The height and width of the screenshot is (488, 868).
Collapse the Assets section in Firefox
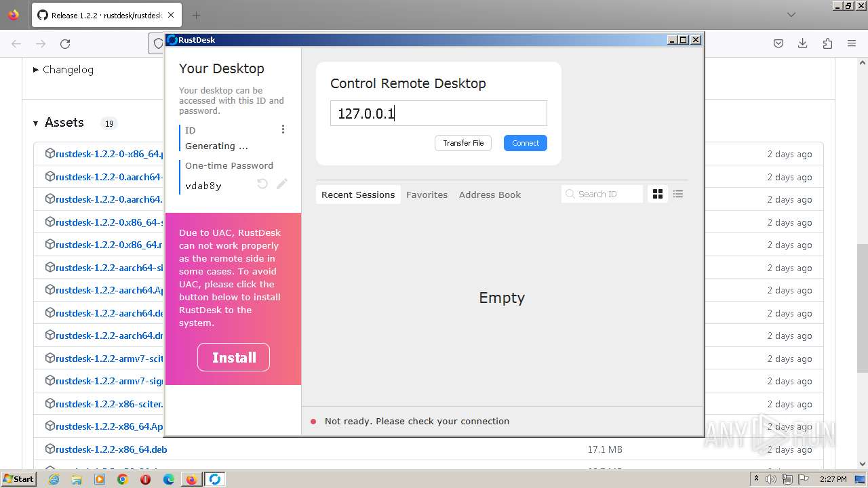[58, 123]
